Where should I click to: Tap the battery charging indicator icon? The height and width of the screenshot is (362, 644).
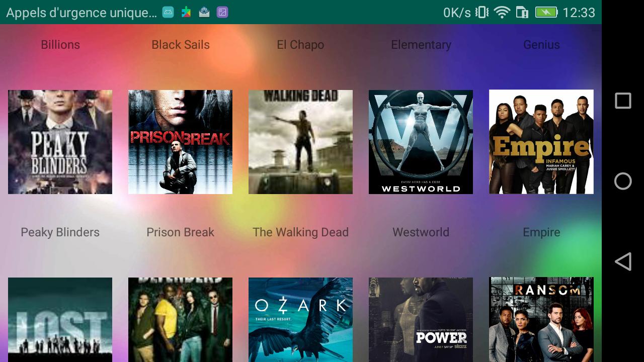546,13
